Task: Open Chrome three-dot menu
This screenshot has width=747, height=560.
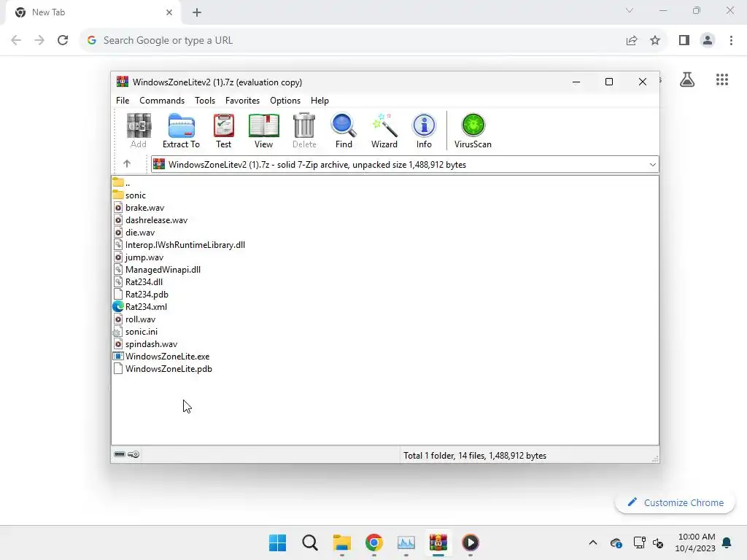Action: point(731,41)
